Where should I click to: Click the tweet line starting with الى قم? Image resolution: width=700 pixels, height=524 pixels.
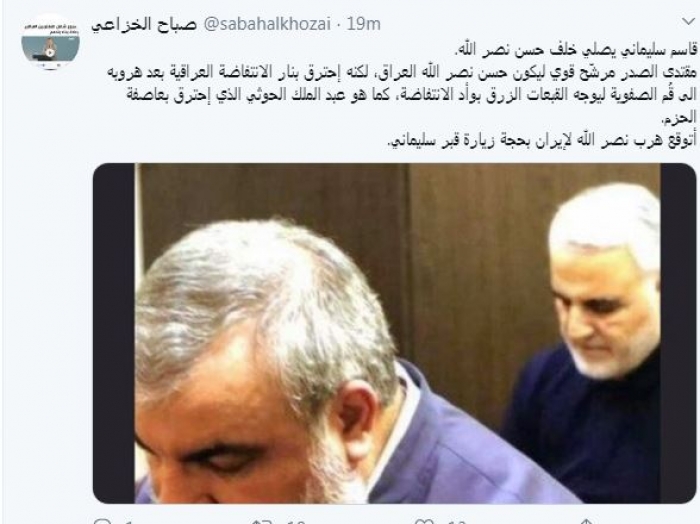coord(411,95)
